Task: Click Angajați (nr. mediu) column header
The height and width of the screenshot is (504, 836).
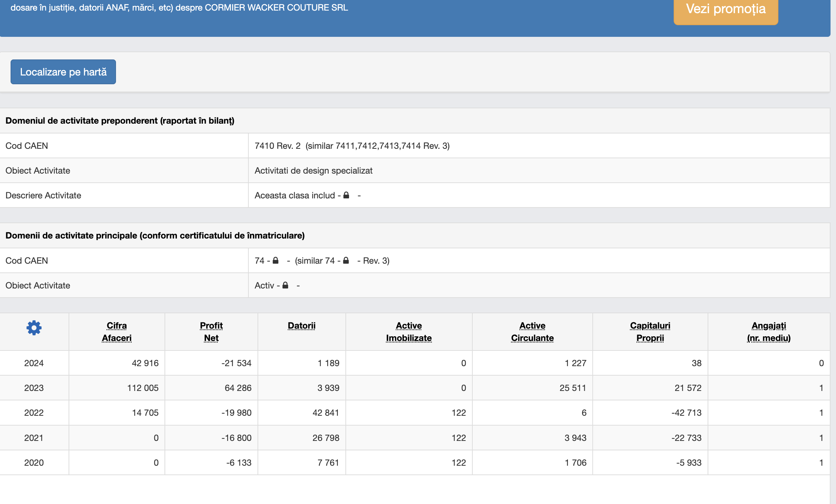Action: click(x=769, y=332)
